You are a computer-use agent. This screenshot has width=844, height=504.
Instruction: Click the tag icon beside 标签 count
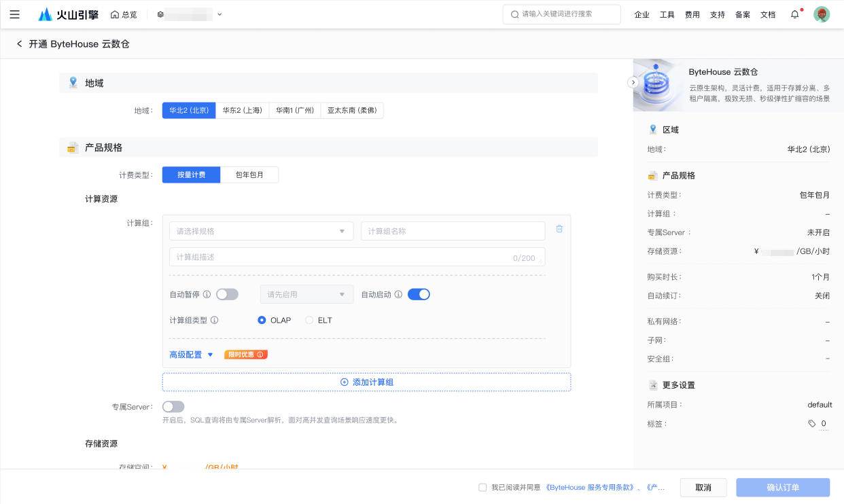coord(811,424)
